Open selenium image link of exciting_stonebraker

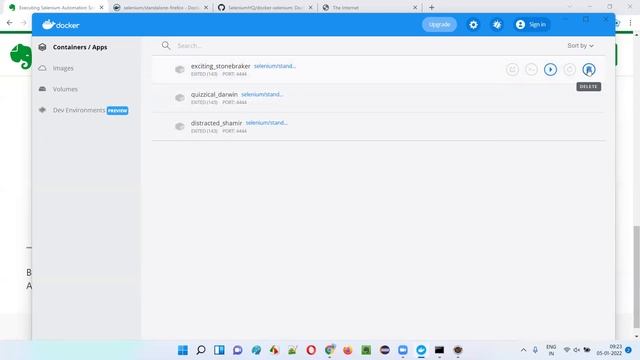275,66
